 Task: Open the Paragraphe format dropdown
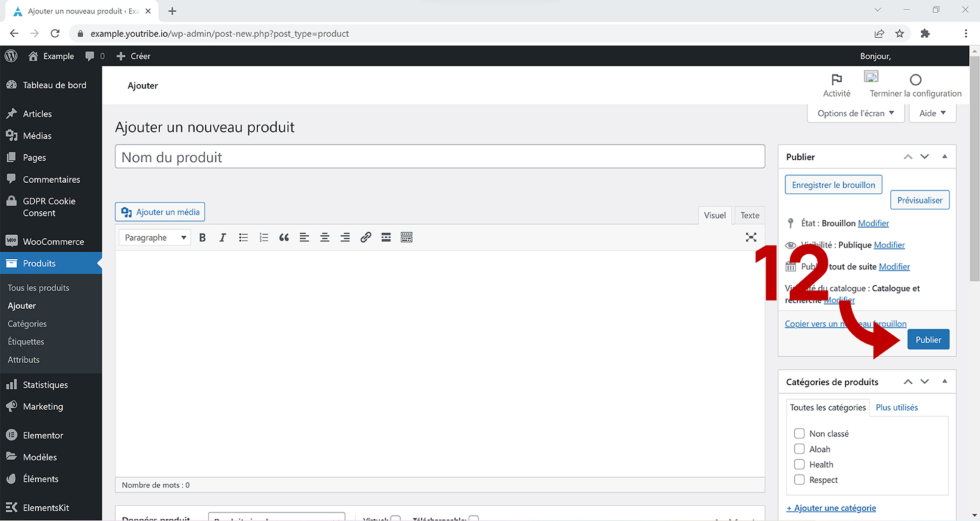[155, 238]
